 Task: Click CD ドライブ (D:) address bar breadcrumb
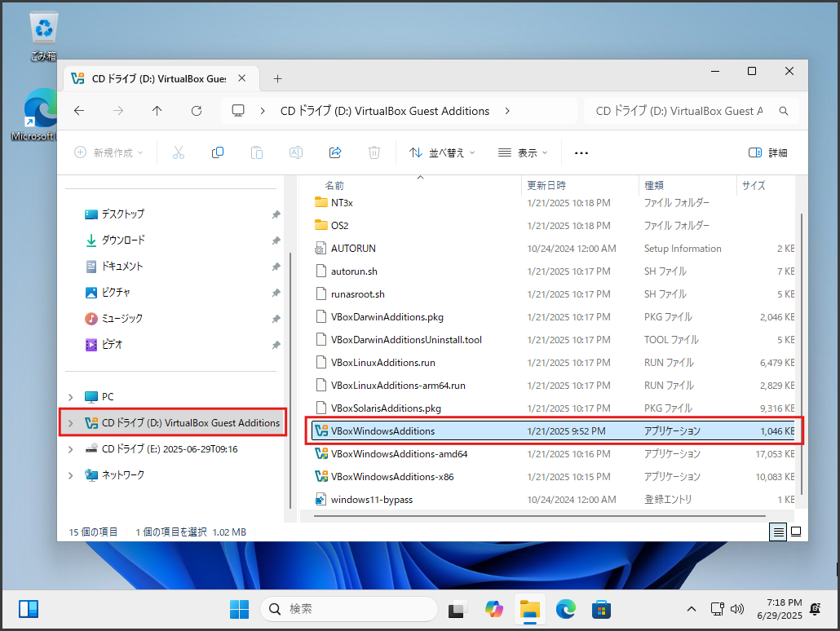pyautogui.click(x=385, y=111)
